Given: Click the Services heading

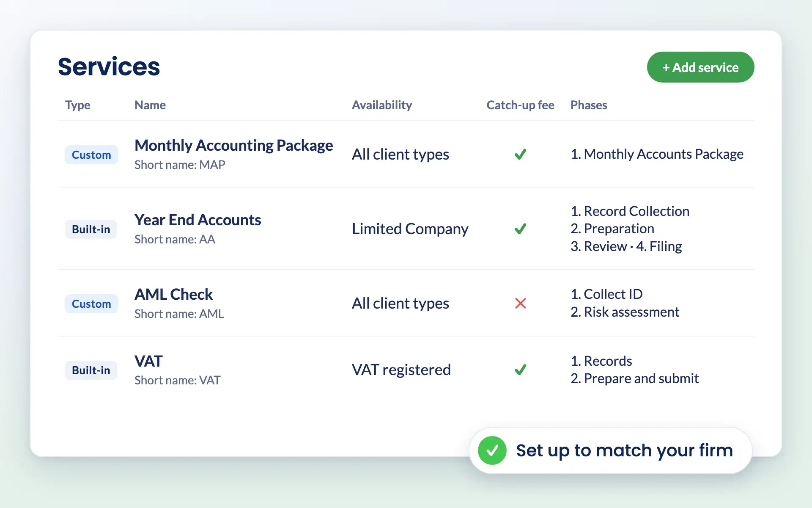Looking at the screenshot, I should click(109, 67).
